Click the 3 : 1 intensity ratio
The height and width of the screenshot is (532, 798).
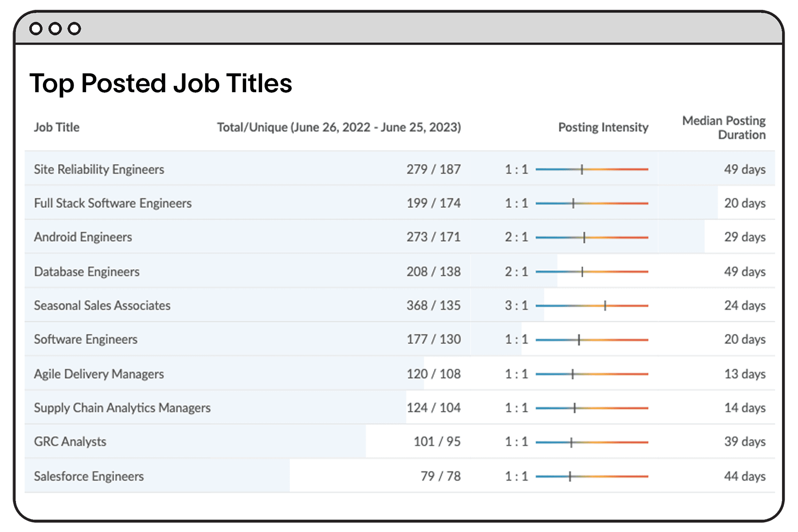pos(516,305)
